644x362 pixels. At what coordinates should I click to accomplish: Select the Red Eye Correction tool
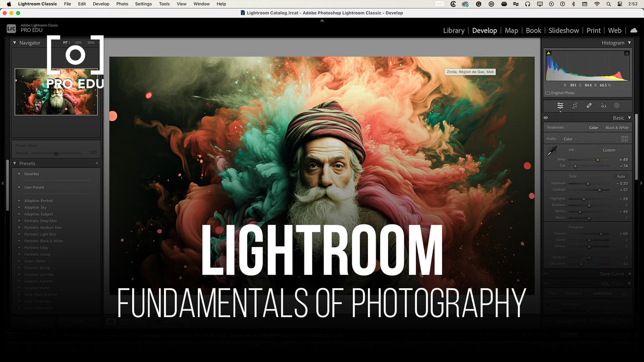point(603,106)
